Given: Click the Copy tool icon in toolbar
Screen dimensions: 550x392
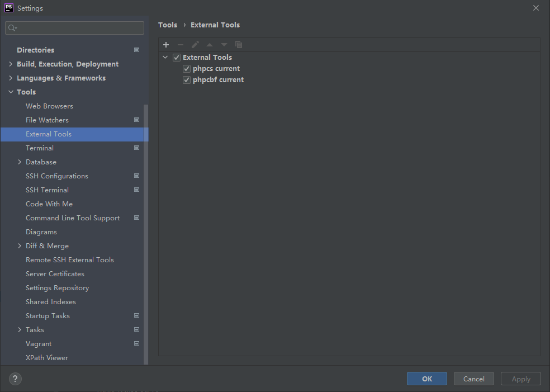Looking at the screenshot, I should 239,45.
